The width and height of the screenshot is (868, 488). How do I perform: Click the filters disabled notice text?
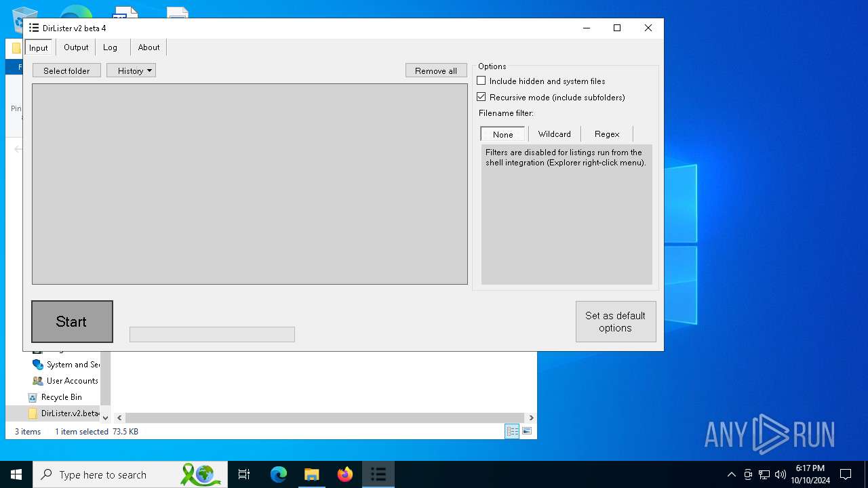coord(566,157)
